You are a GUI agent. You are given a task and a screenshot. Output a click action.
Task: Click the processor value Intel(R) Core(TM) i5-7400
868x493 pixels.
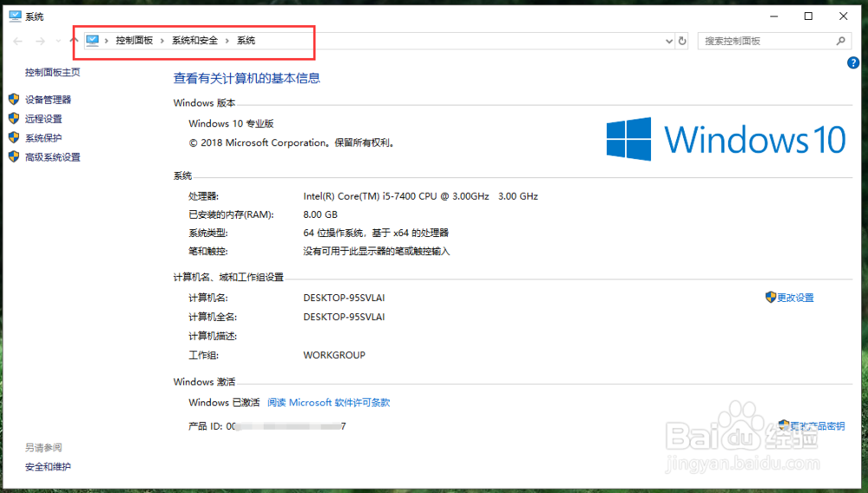coord(421,196)
